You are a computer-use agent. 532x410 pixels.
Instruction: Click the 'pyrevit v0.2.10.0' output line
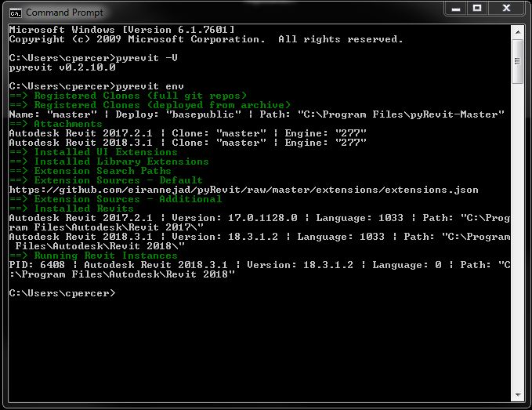click(63, 67)
